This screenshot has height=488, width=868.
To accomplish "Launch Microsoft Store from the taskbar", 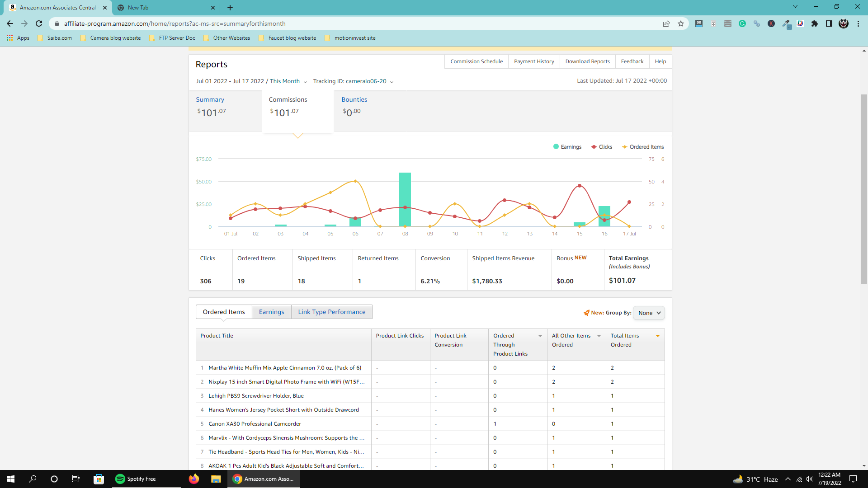I will [x=99, y=479].
